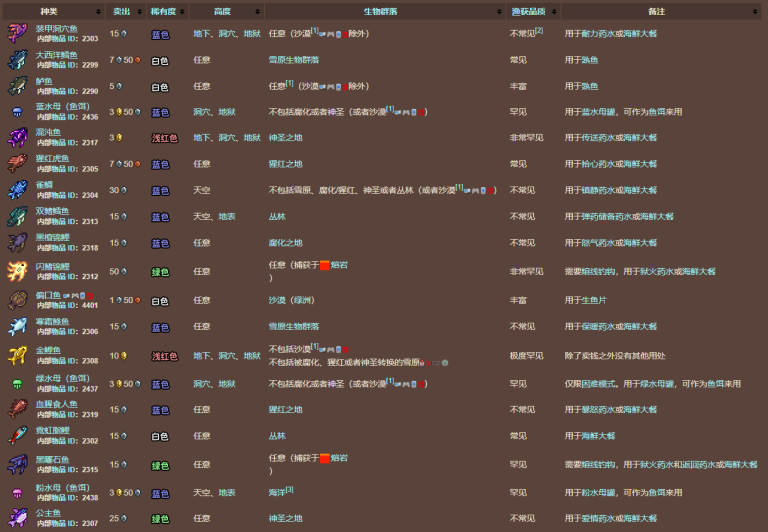Click the blue fish icon for ID 2304
Viewport: 768px width, 532px height.
[17, 190]
